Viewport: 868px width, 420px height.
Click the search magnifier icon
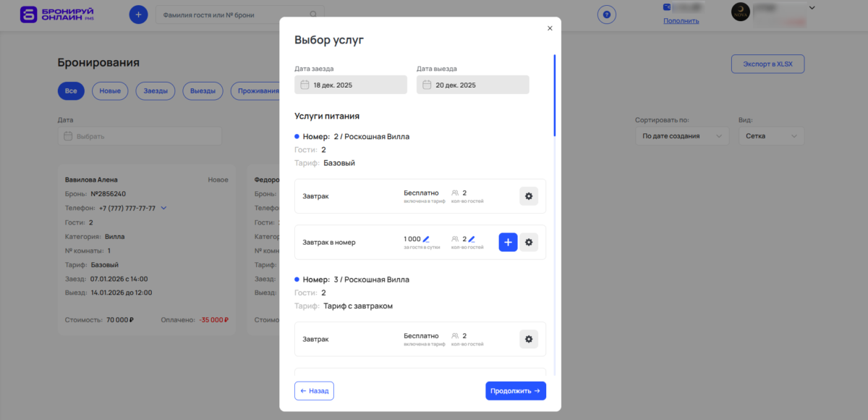pyautogui.click(x=313, y=14)
